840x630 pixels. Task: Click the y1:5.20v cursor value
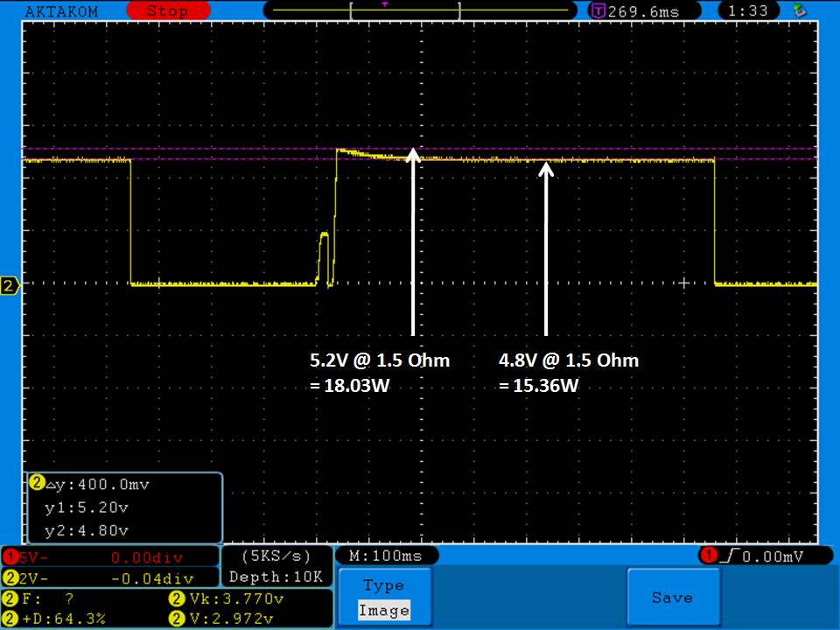tap(86, 507)
